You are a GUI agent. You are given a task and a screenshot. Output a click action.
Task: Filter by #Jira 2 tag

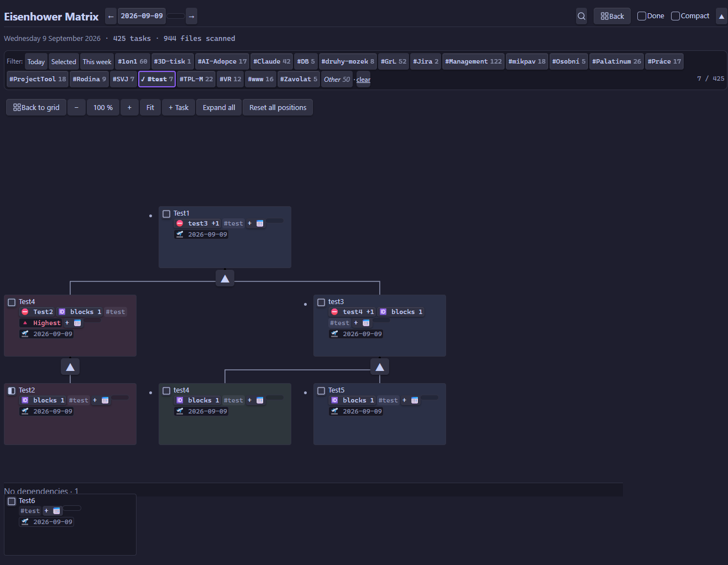click(426, 61)
